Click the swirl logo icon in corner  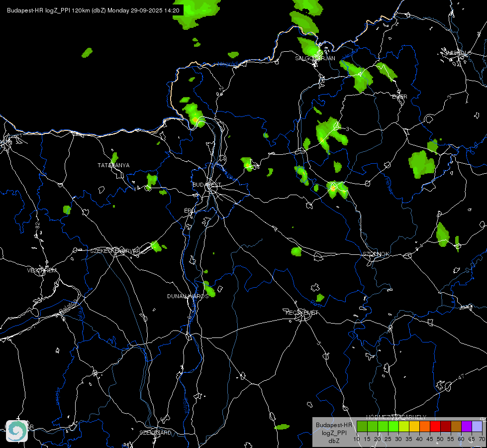[x=17, y=431]
